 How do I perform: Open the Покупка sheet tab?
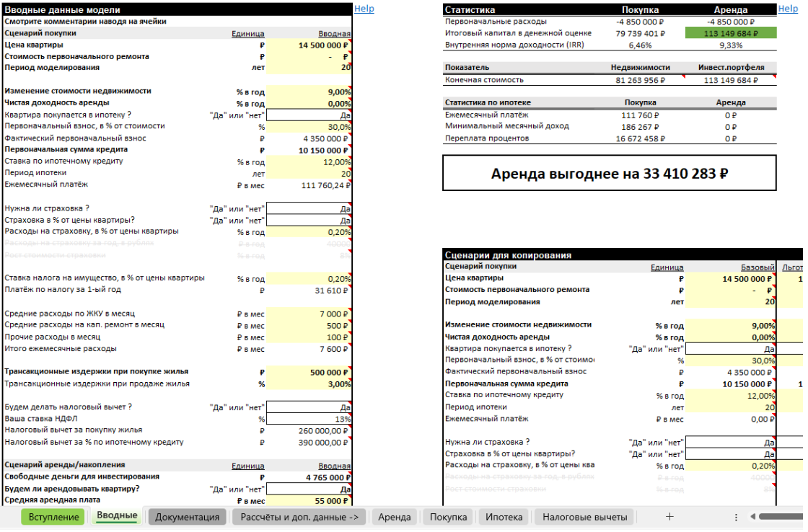[x=449, y=517]
